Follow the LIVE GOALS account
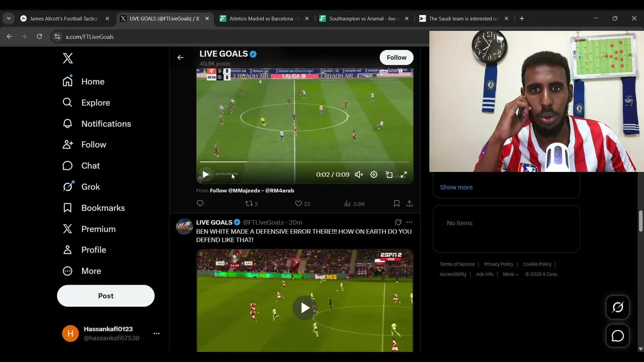644x362 pixels. (x=396, y=57)
